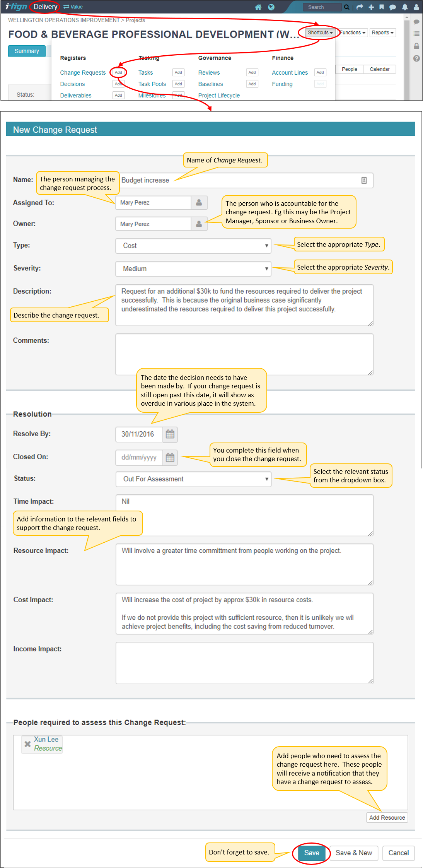Viewport: 423px width, 868px height.
Task: Open Xun Lee resource link
Action: pyautogui.click(x=46, y=740)
